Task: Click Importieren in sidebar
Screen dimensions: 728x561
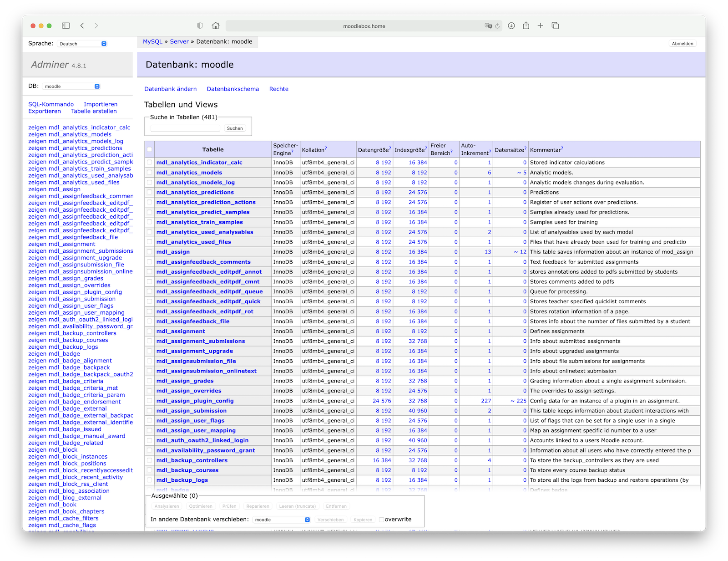Action: tap(101, 104)
